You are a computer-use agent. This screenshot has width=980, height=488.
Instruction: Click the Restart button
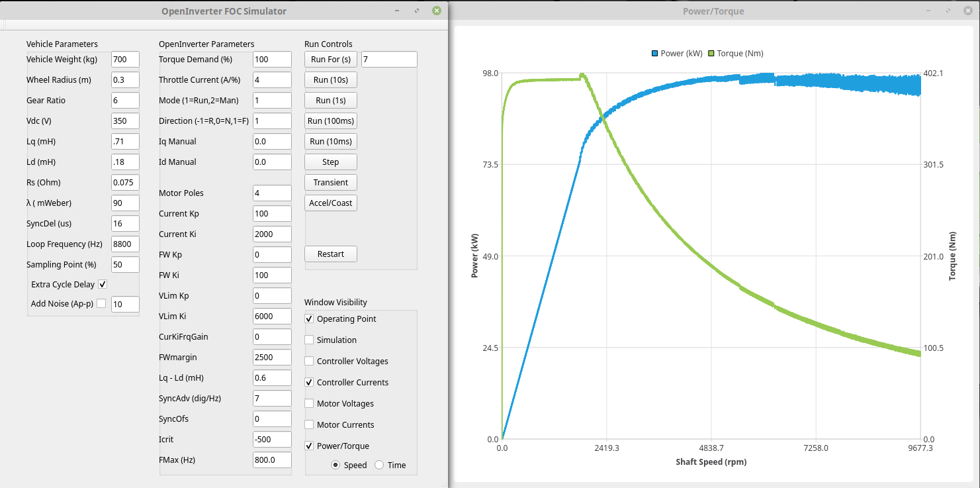(331, 254)
